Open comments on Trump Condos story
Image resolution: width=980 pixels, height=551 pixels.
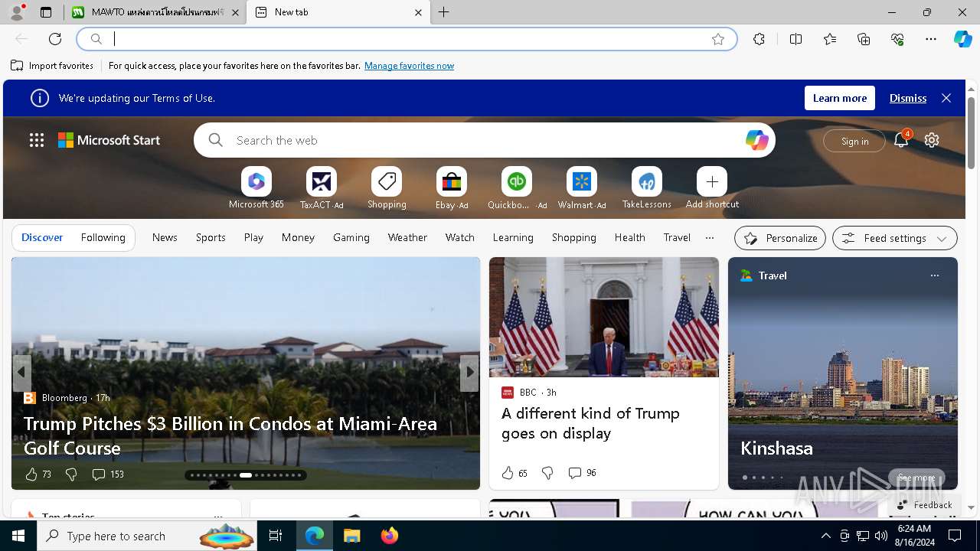(x=108, y=474)
